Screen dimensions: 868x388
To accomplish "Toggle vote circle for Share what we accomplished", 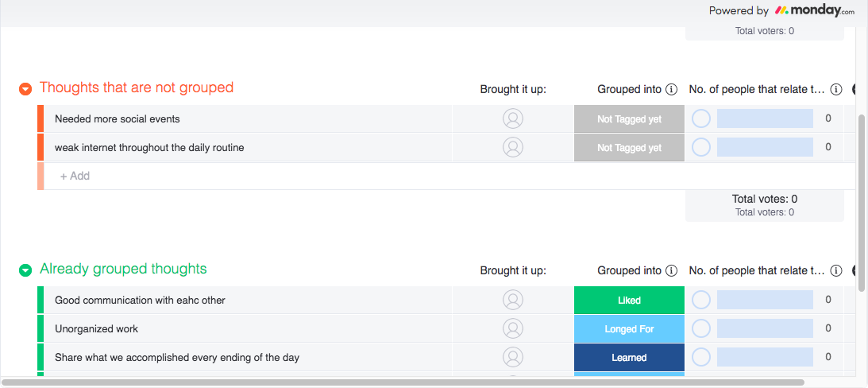I will [x=701, y=358].
